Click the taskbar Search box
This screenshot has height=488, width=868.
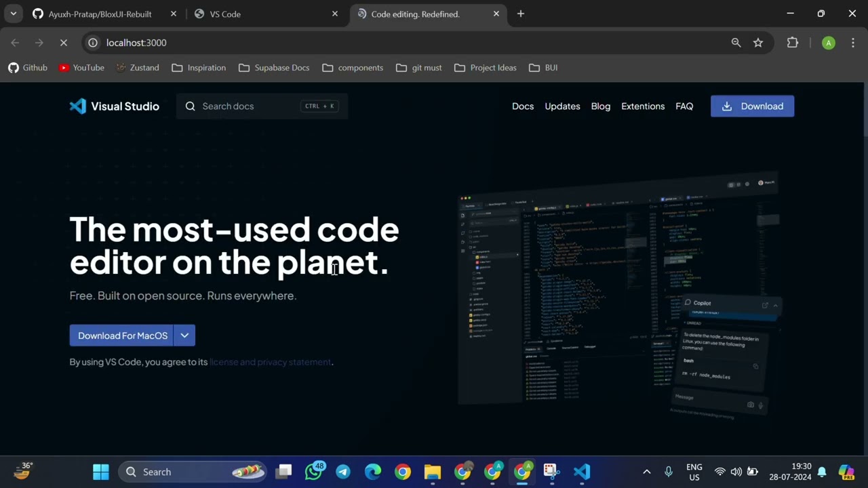(193, 472)
